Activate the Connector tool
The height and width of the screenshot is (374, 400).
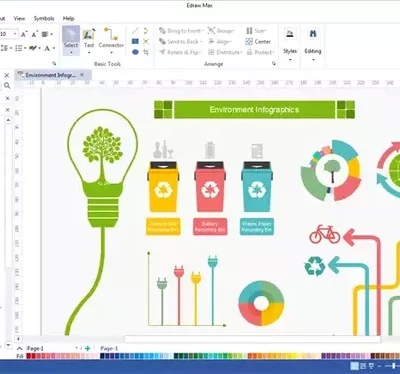coord(111,40)
